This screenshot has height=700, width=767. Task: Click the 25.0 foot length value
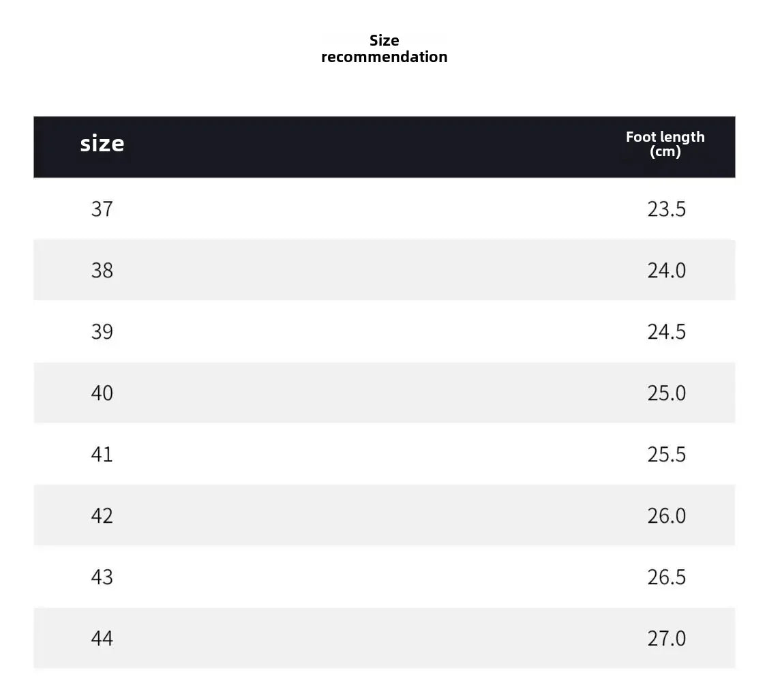pos(666,393)
